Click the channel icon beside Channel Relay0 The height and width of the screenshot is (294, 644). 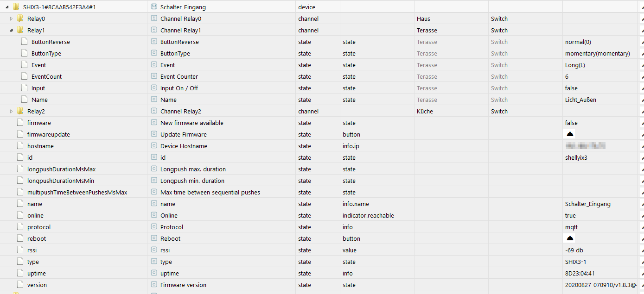[x=154, y=19]
